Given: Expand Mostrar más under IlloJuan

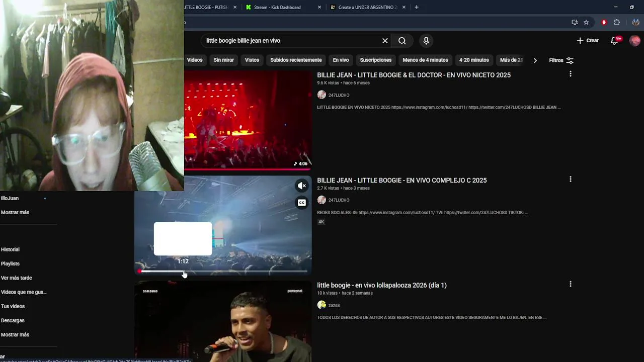Looking at the screenshot, I should click(15, 213).
